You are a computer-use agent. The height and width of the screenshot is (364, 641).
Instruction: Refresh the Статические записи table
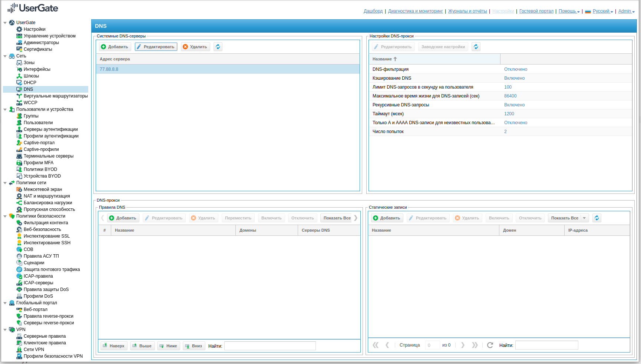coord(597,218)
